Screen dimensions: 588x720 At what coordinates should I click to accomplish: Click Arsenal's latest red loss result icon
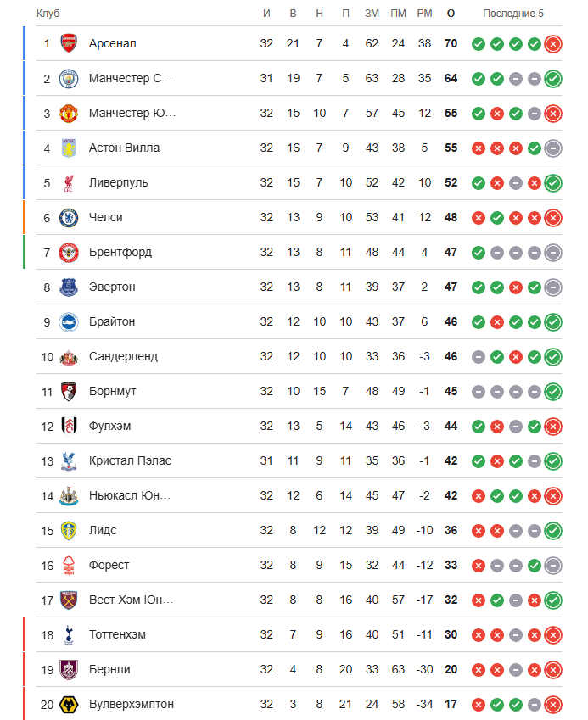point(553,43)
